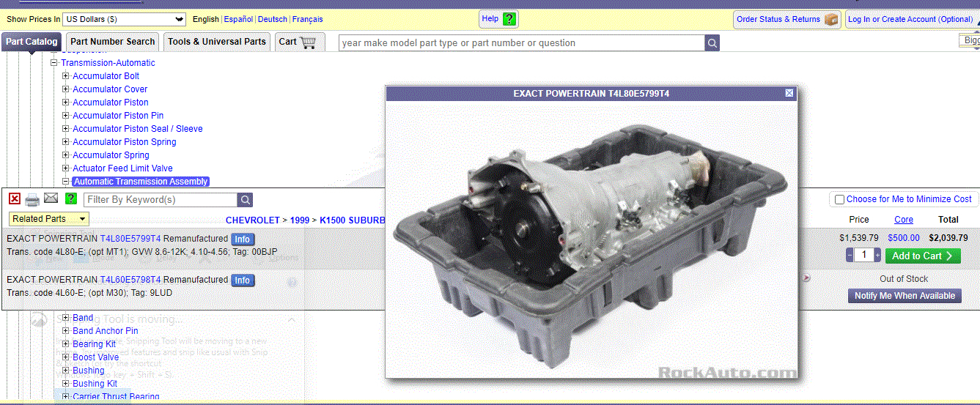
Task: Select the Band tree item
Action: click(83, 318)
